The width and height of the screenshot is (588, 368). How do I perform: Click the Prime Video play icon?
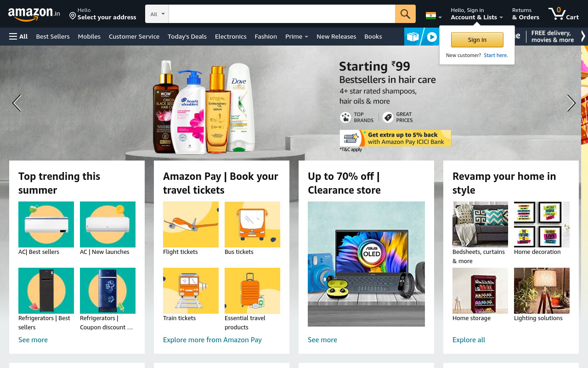(432, 37)
